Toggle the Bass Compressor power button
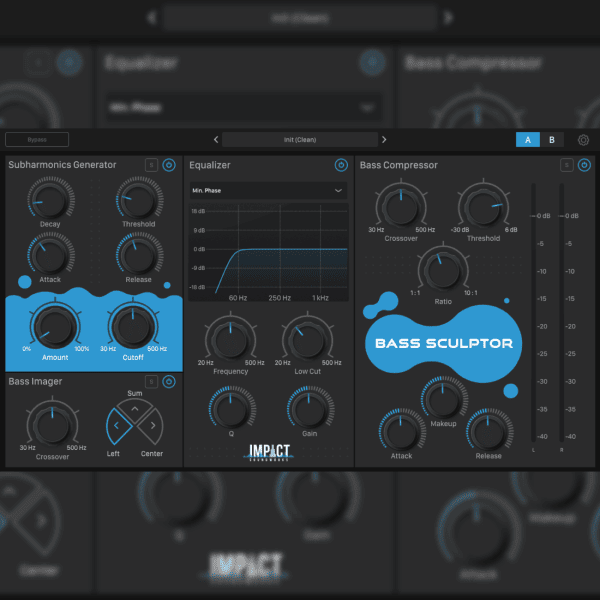Viewport: 600px width, 600px height. (x=585, y=165)
